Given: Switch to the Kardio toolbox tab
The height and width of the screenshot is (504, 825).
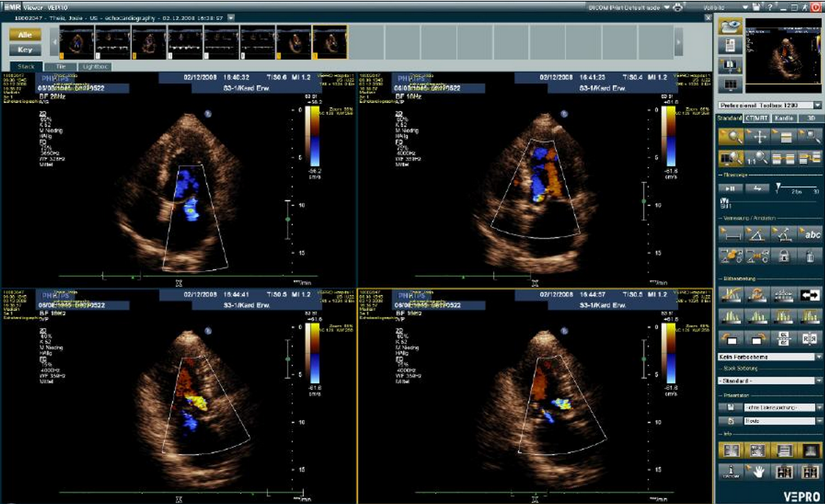Looking at the screenshot, I should click(x=784, y=118).
